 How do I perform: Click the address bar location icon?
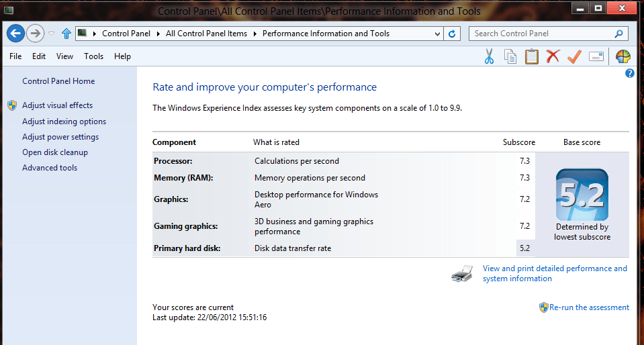click(x=82, y=34)
